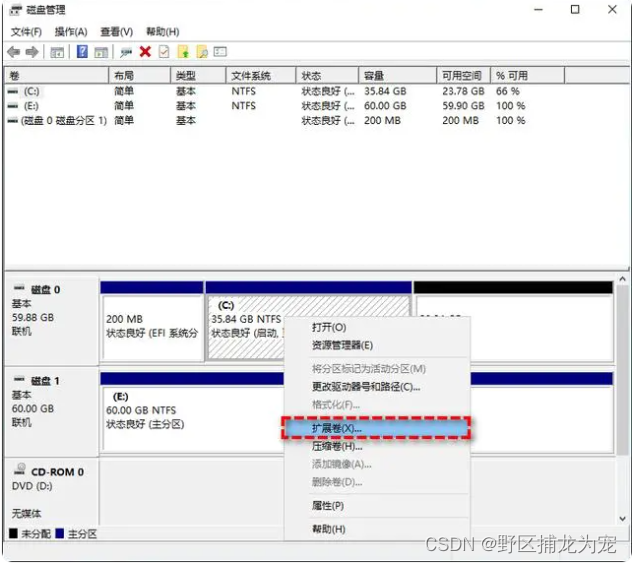This screenshot has width=632, height=563.
Task: Click the black 未分配 legend swatch
Action: point(13,534)
